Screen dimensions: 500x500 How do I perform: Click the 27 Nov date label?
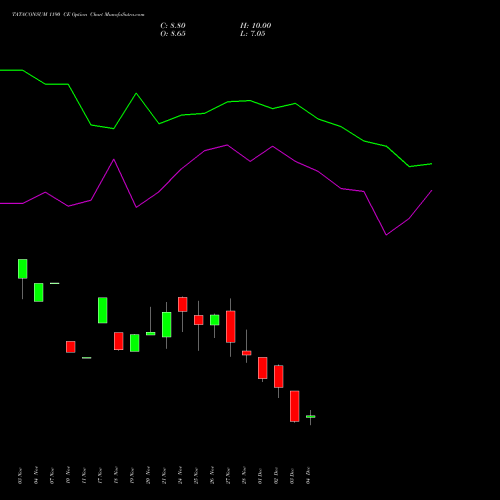click(228, 476)
